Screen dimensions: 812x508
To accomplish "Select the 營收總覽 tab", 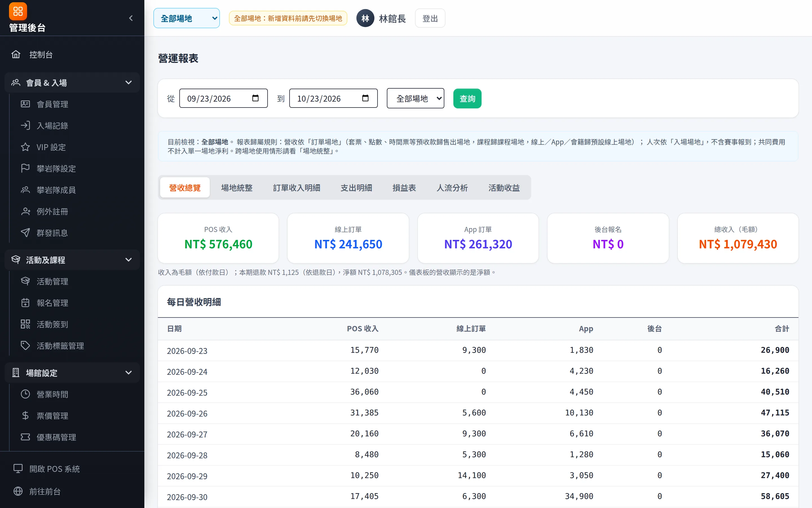I will click(x=185, y=187).
